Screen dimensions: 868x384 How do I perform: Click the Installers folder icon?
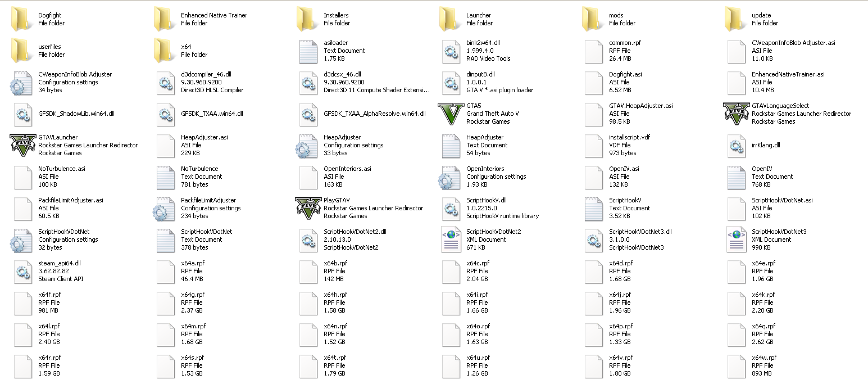coord(308,19)
